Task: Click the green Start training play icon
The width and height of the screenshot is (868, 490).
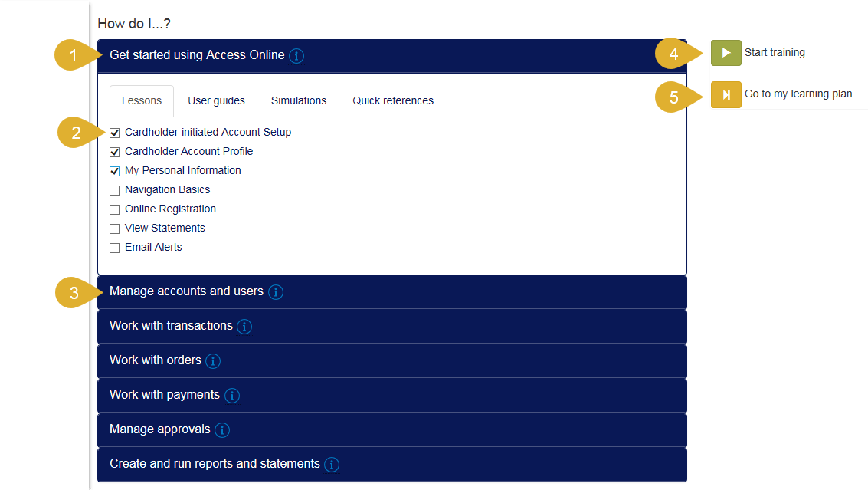Action: (726, 52)
